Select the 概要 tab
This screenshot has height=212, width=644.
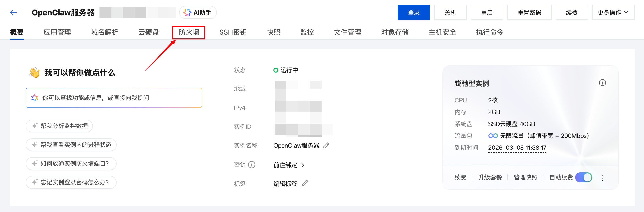point(17,32)
